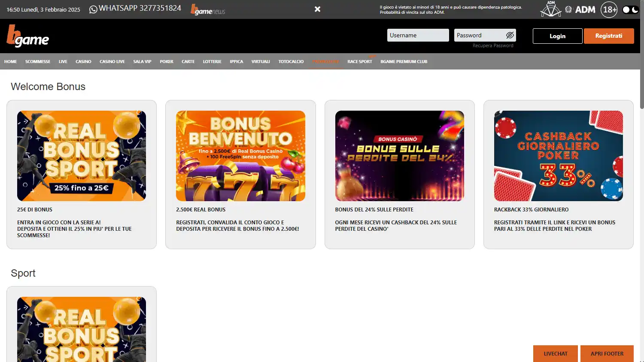Open Real Bonus Sport banner under Sport section
Viewport: 644px width, 362px height.
82,329
